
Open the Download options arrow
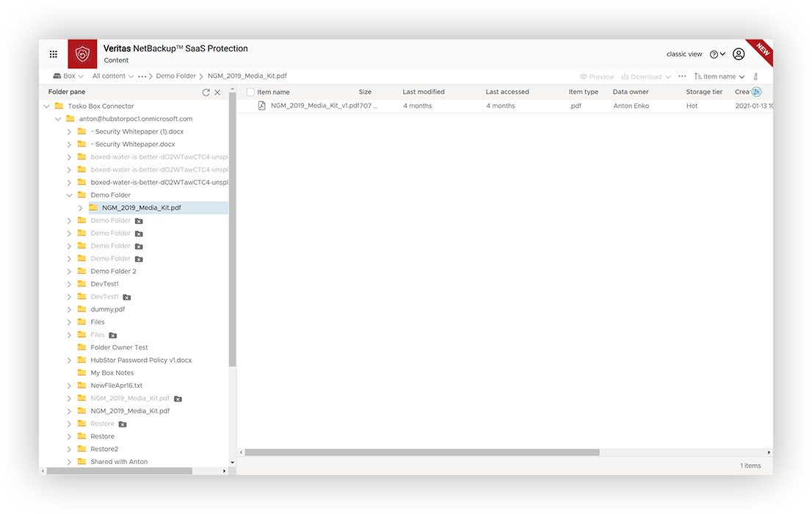pos(668,76)
